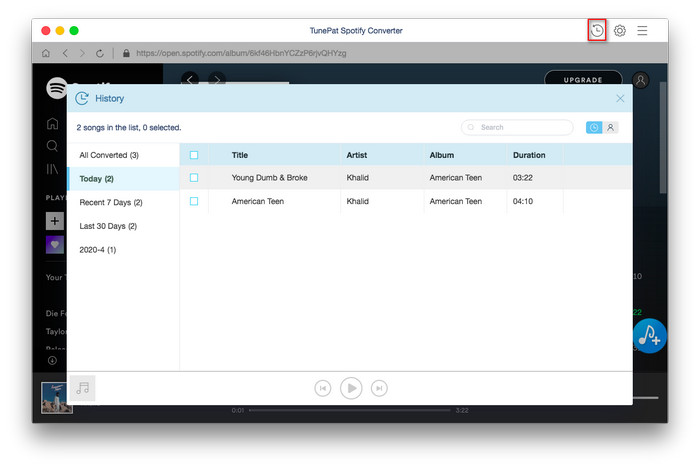Click the UPGRADE button in Spotify
The image size is (700, 469).
(x=583, y=79)
